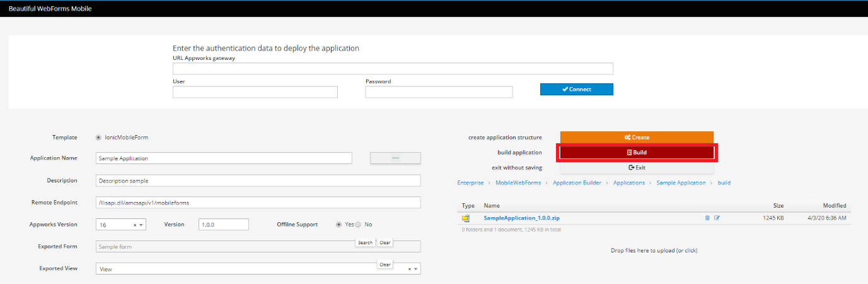
Task: Expand the Exported View dropdown
Action: click(x=415, y=269)
